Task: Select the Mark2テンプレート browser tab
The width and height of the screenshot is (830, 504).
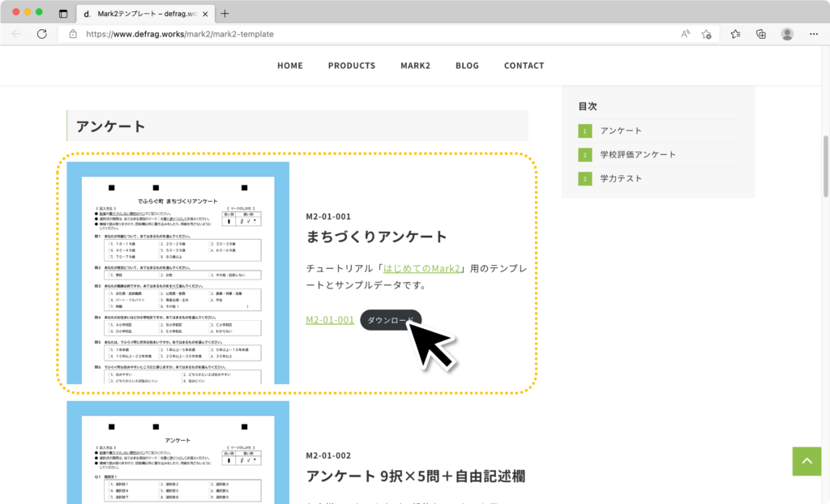Action: tap(146, 14)
